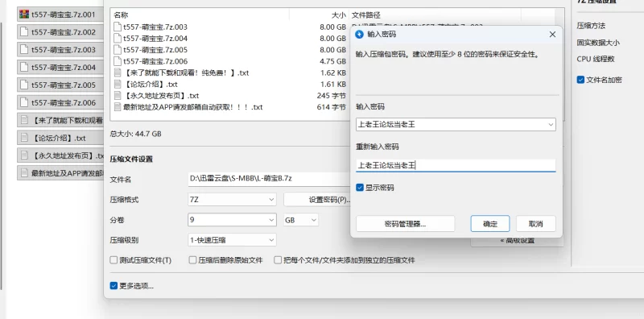Click 压缩方法 label in right panel

(591, 26)
